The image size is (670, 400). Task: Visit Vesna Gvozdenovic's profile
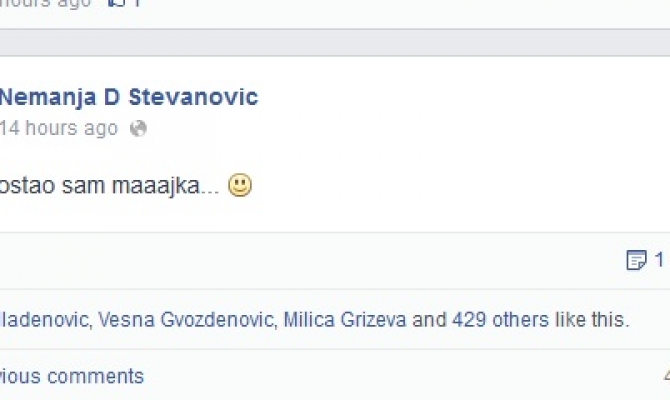tap(186, 320)
